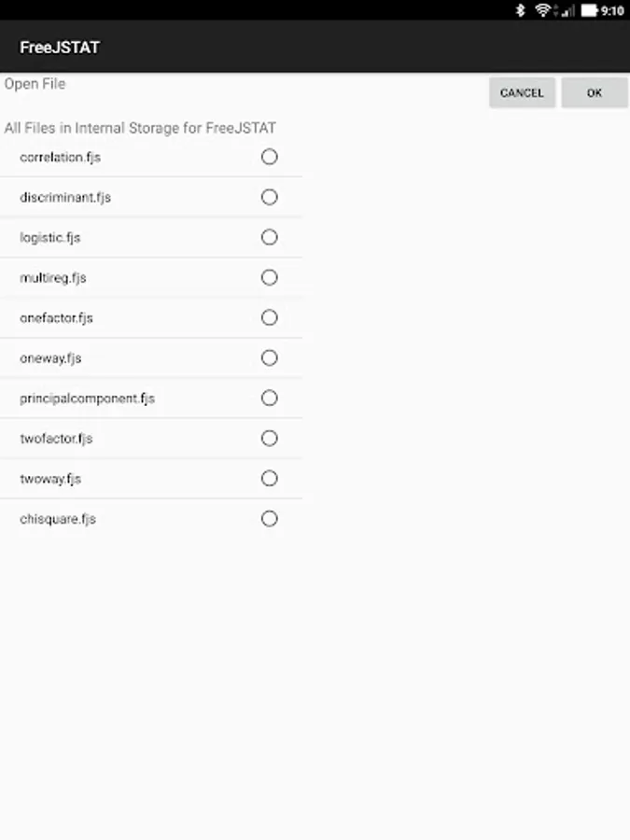Tap the FreeJSTAT app title
Screen dimensions: 630x840
pos(60,47)
